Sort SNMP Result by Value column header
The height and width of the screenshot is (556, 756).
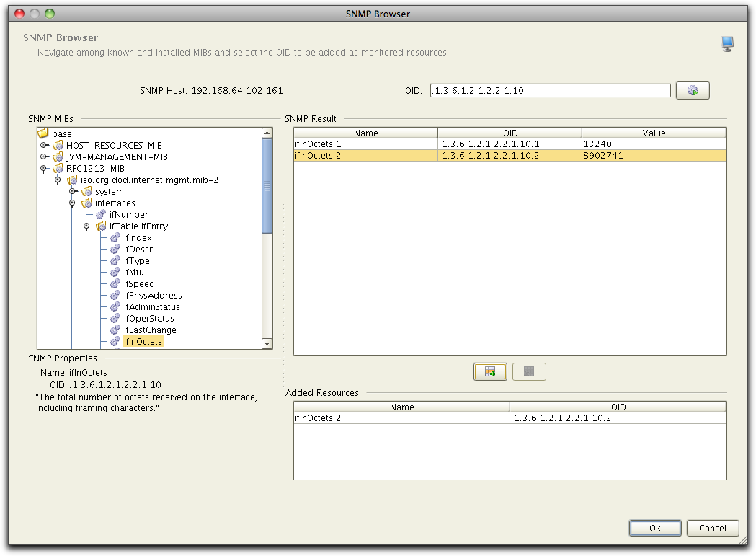click(x=654, y=133)
